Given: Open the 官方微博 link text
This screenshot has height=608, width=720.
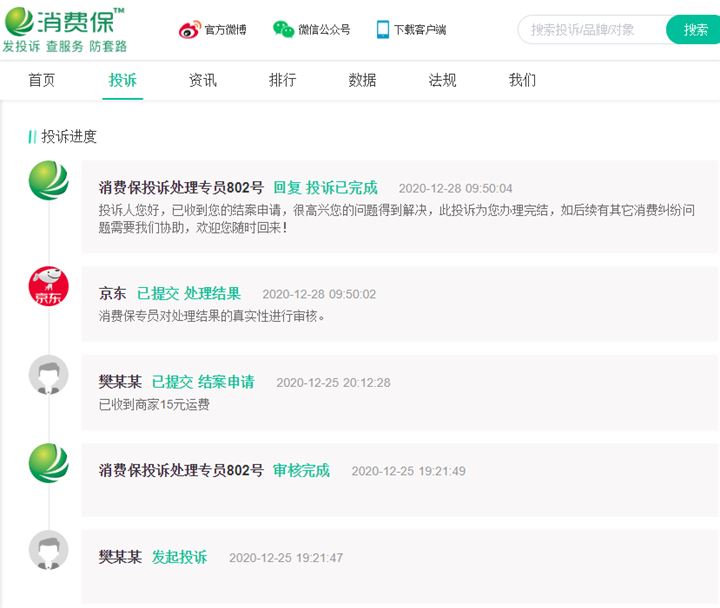Looking at the screenshot, I should click(x=225, y=30).
